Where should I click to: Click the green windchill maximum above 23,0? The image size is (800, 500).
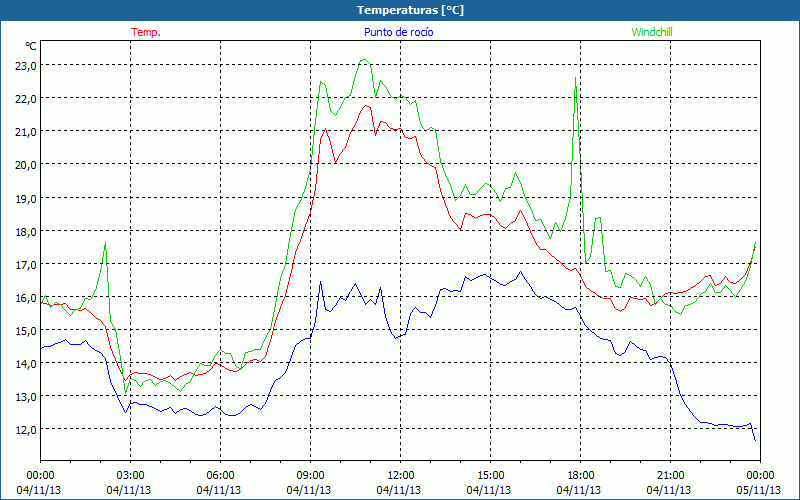click(x=363, y=60)
